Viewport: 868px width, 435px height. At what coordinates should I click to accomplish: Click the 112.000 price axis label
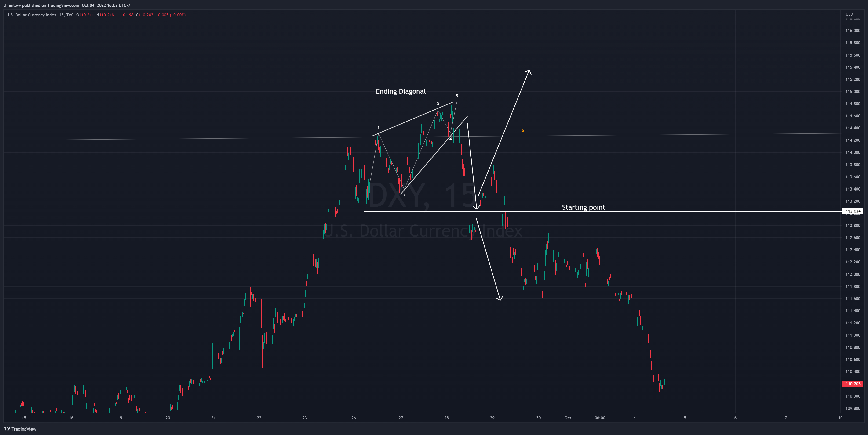pyautogui.click(x=853, y=274)
